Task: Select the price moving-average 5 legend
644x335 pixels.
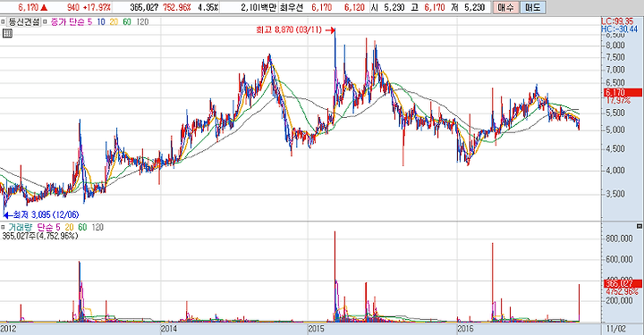Action: (x=90, y=22)
